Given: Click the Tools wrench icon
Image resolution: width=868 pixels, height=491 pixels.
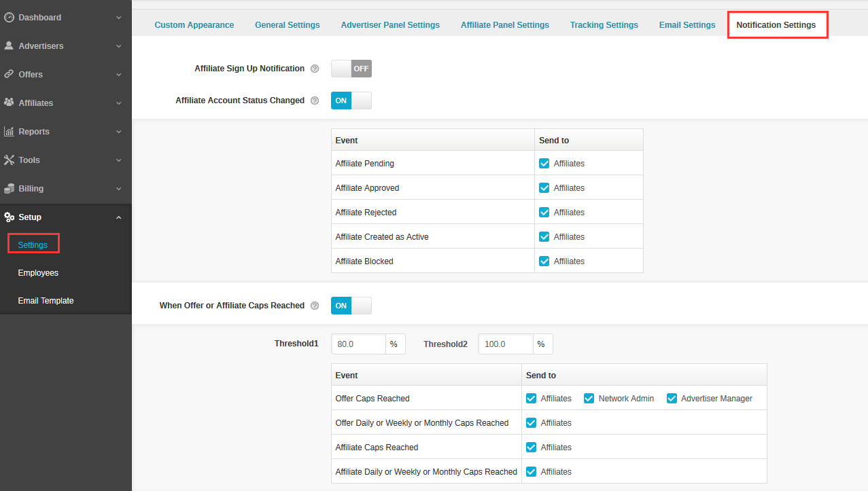Looking at the screenshot, I should (x=9, y=160).
